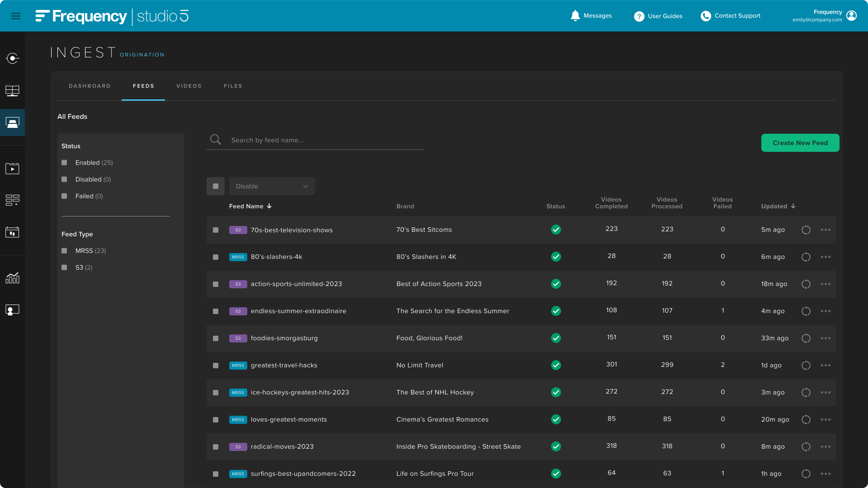Open the hamburger menu icon
The width and height of the screenshot is (868, 488).
(x=16, y=16)
